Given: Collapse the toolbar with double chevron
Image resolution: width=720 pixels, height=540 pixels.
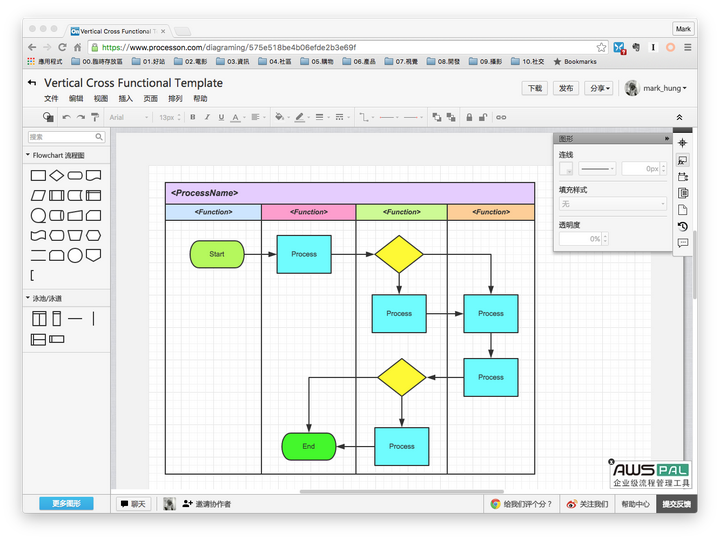Looking at the screenshot, I should pyautogui.click(x=680, y=118).
